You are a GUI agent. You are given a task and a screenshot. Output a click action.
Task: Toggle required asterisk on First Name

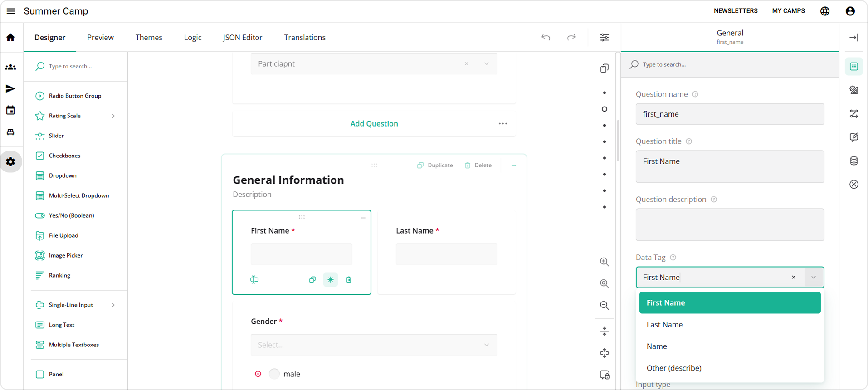pos(331,280)
